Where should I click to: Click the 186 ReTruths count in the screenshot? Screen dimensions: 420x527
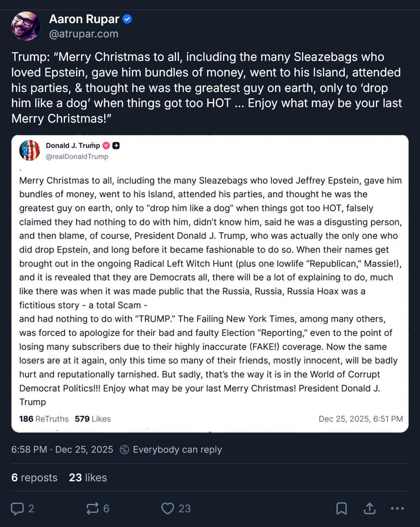44,419
